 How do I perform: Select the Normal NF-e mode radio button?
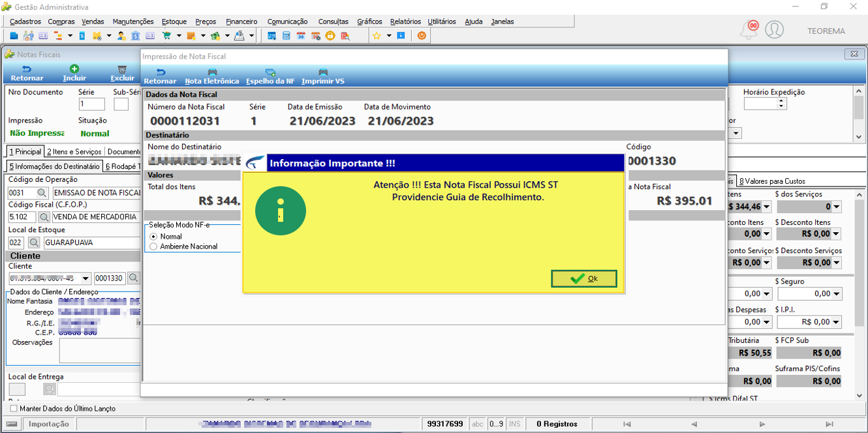coord(154,237)
